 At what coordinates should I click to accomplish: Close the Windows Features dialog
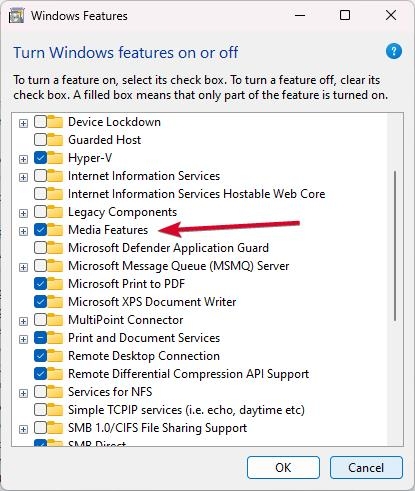(391, 15)
